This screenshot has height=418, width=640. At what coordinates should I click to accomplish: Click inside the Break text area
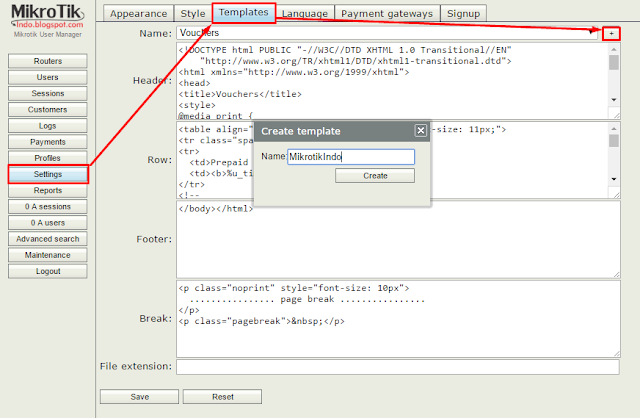click(x=398, y=318)
